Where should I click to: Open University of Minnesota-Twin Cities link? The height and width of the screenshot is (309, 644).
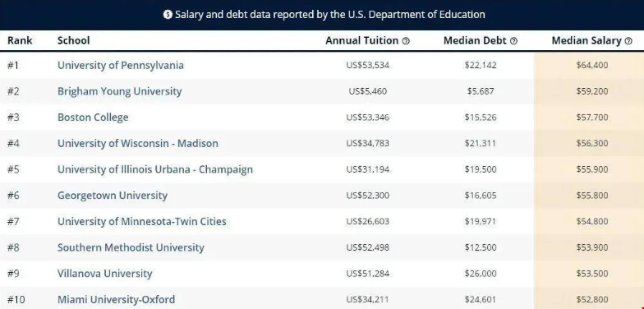(141, 222)
